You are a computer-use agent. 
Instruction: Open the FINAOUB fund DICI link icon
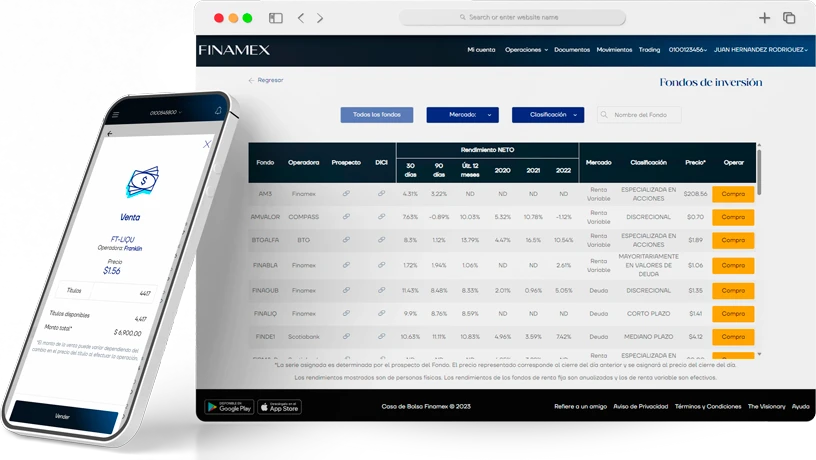(x=381, y=290)
